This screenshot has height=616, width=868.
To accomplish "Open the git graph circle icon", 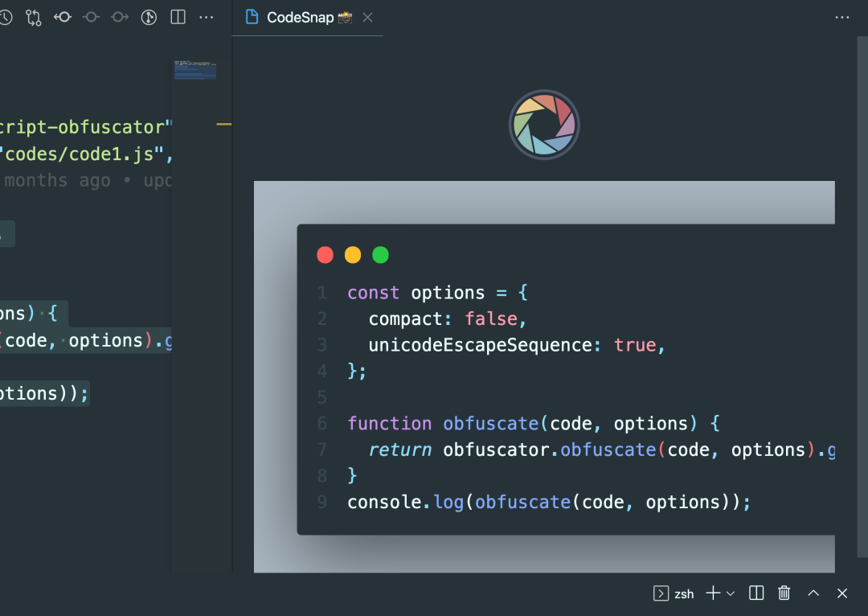I will 149,17.
